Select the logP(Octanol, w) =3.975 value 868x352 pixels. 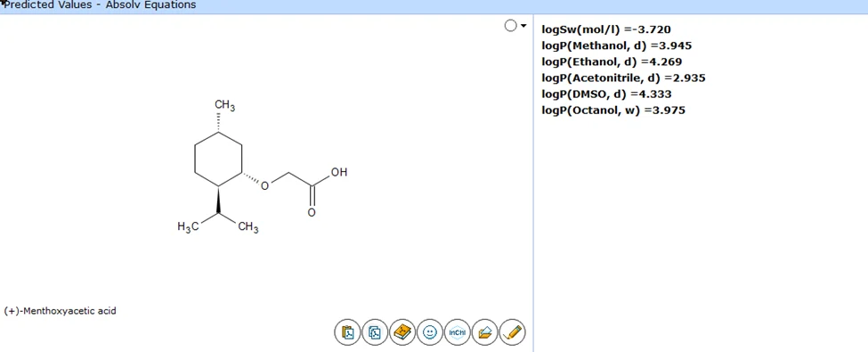tap(613, 110)
